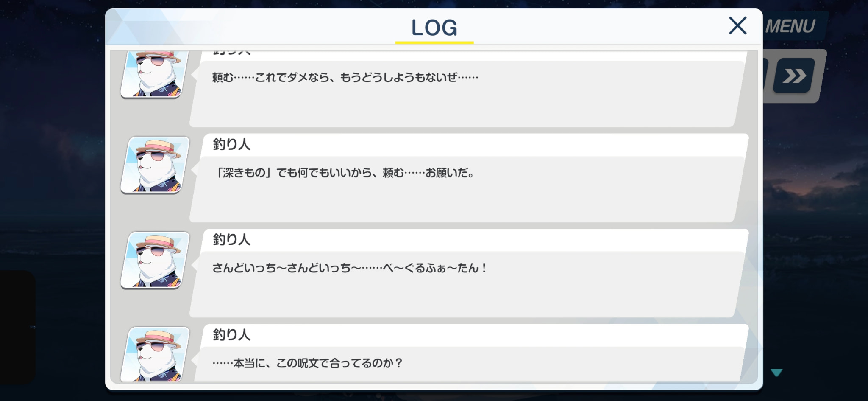Open the MENU button at top right
868x401 pixels.
click(791, 26)
